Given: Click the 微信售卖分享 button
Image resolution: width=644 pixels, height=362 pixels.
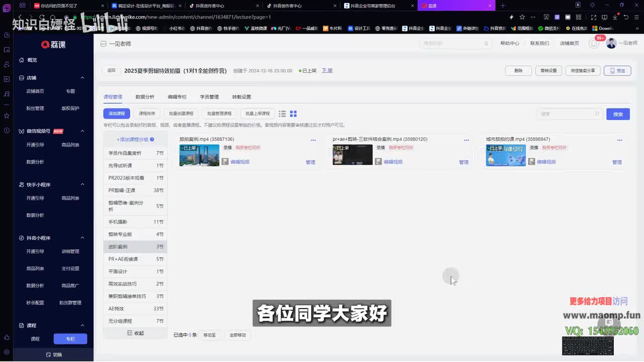Looking at the screenshot, I should click(583, 70).
